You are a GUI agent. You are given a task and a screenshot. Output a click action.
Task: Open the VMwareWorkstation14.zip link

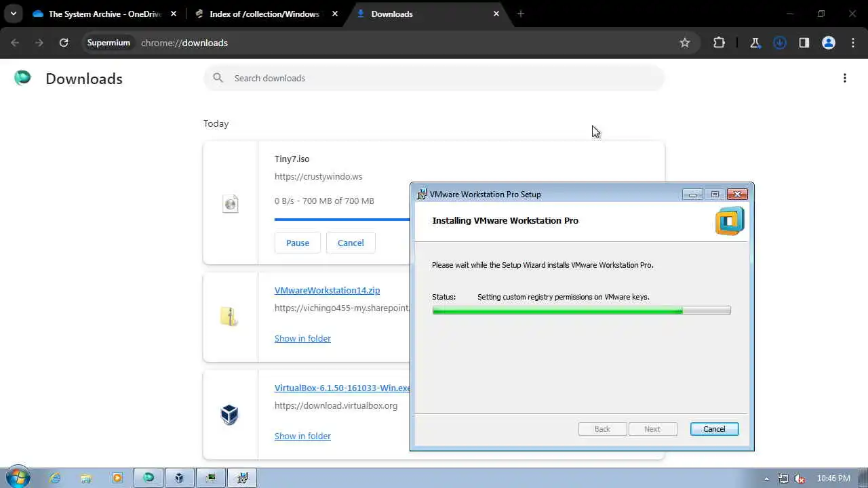click(327, 290)
